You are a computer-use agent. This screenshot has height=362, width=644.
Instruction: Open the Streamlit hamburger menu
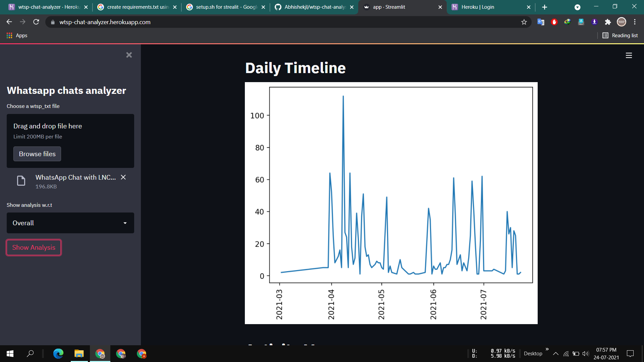[x=629, y=56]
